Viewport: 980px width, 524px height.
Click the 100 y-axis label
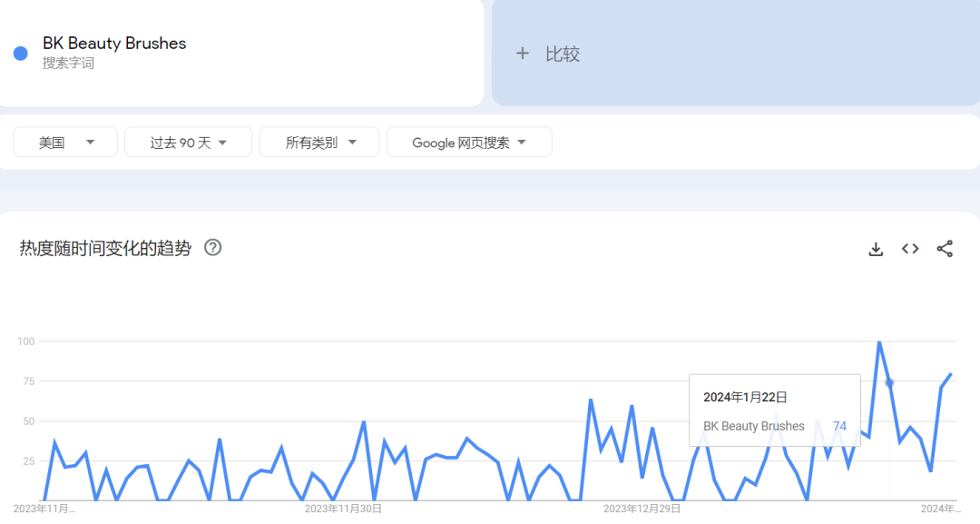click(x=25, y=341)
